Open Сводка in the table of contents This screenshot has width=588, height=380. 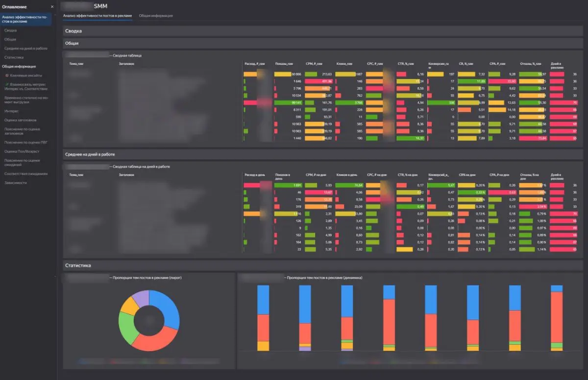(x=11, y=30)
